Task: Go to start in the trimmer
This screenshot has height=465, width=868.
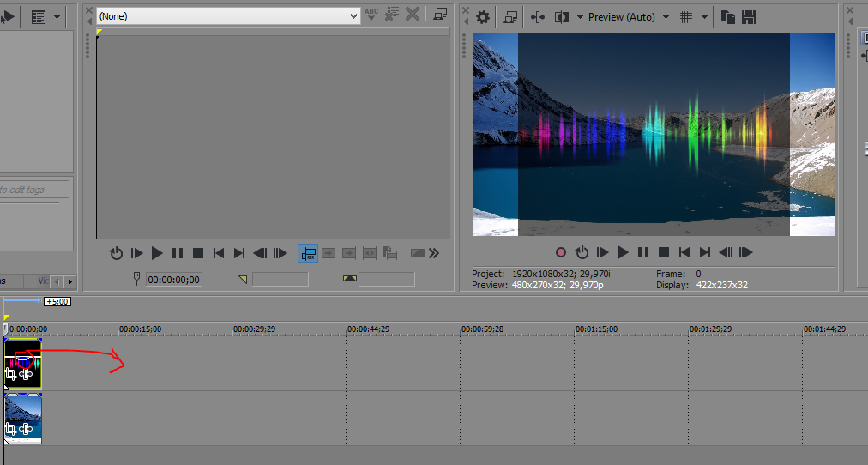Action: click(x=219, y=254)
